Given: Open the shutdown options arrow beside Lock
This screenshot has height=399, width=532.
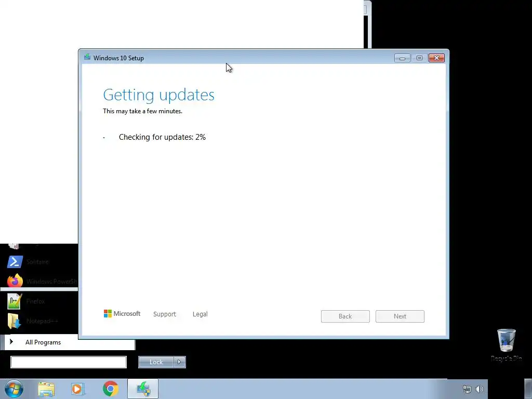Looking at the screenshot, I should pos(179,362).
